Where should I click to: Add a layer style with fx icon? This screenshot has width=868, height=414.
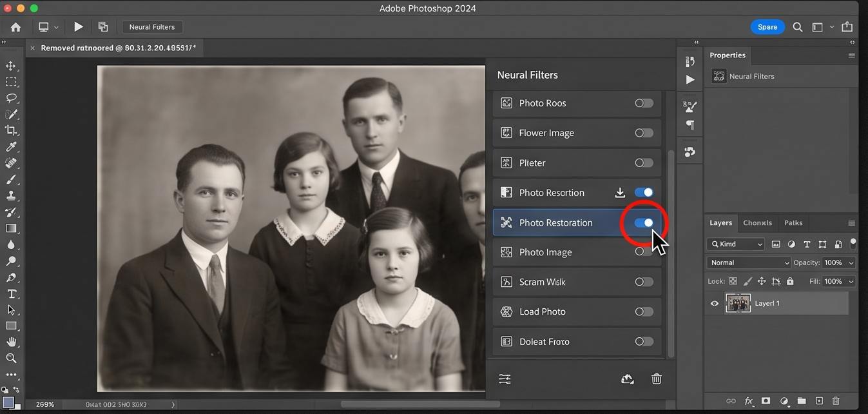tap(749, 401)
